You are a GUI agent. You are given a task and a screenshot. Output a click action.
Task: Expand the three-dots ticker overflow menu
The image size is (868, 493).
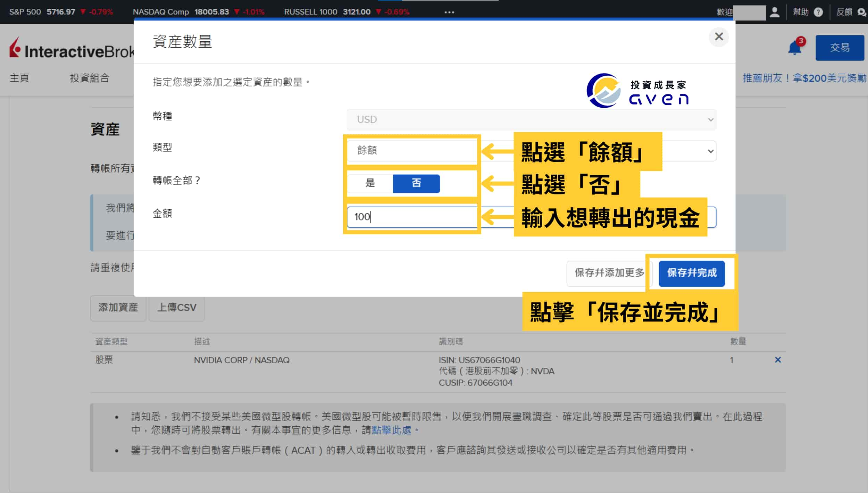[x=449, y=12]
